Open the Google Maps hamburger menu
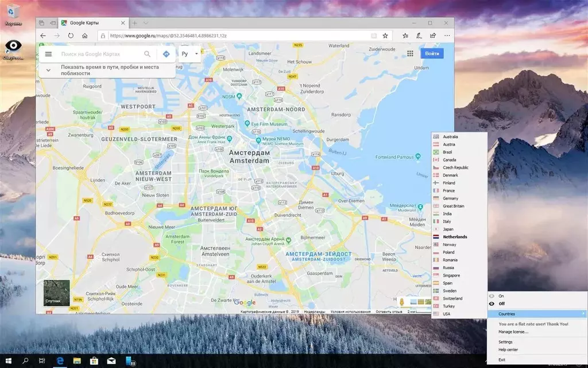 tap(48, 54)
